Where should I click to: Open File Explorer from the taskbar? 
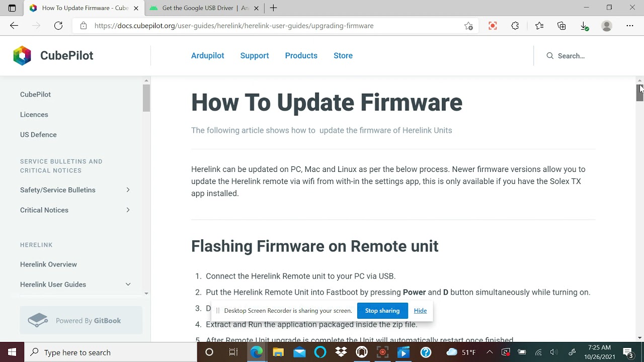pyautogui.click(x=278, y=352)
